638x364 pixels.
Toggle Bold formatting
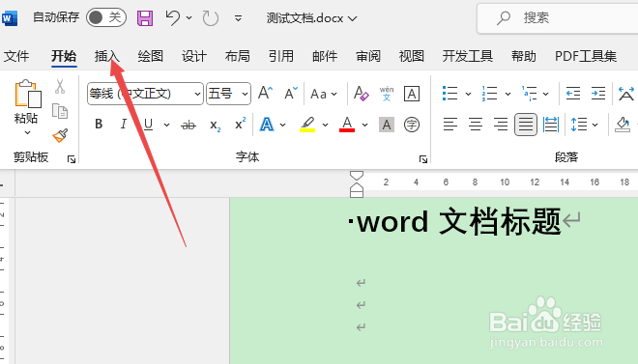(x=99, y=125)
